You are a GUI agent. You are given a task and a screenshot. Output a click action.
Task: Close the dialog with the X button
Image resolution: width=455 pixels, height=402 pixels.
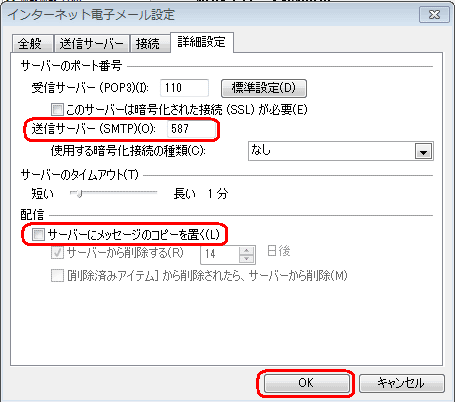click(x=434, y=15)
